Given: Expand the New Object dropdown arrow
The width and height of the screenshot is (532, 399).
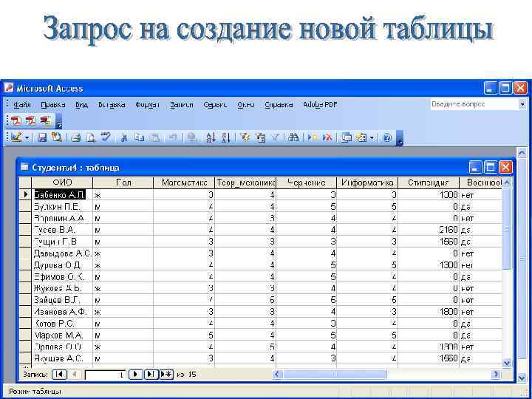Looking at the screenshot, I should (372, 137).
